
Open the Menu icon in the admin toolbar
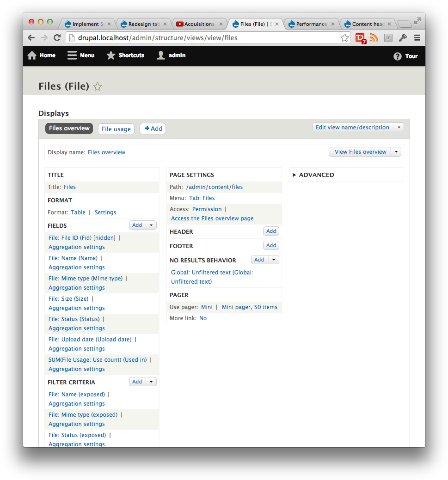click(71, 55)
